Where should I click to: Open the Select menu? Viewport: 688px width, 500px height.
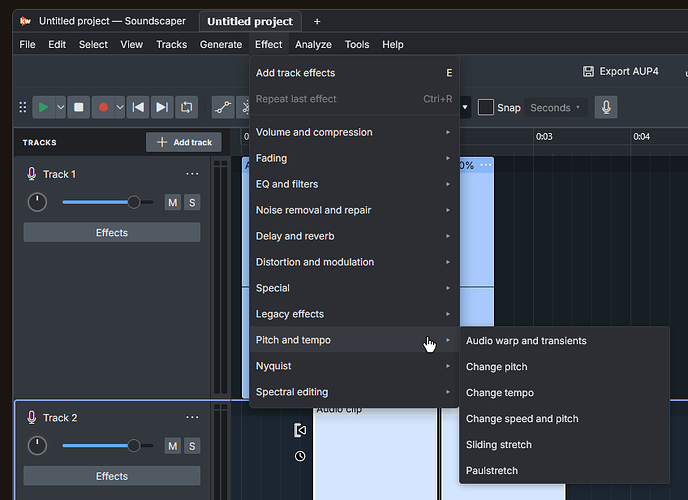[x=93, y=44]
